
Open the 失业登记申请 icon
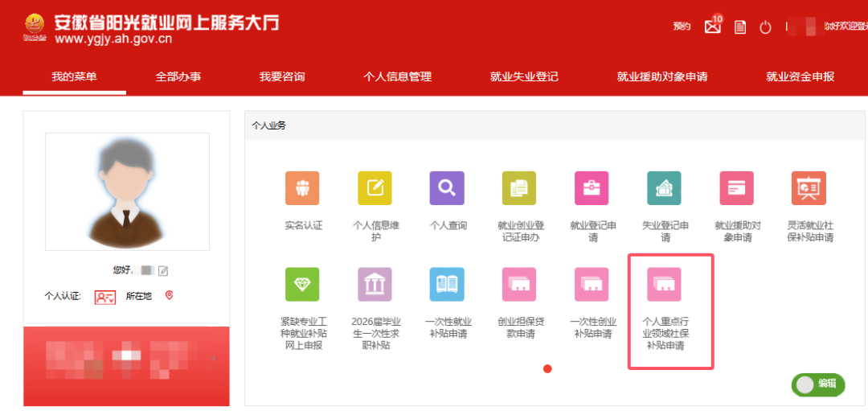click(x=665, y=188)
